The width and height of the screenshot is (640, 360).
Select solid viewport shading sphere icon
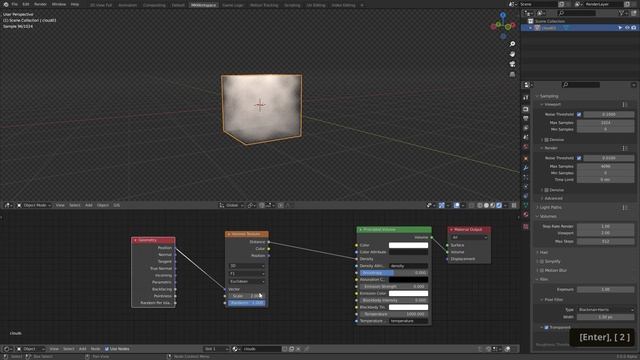[486, 205]
